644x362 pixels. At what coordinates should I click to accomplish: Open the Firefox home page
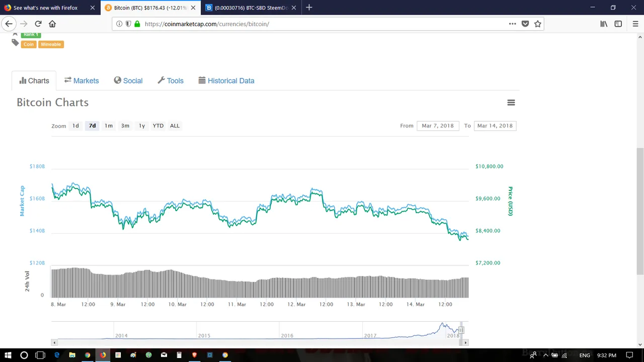tap(52, 24)
